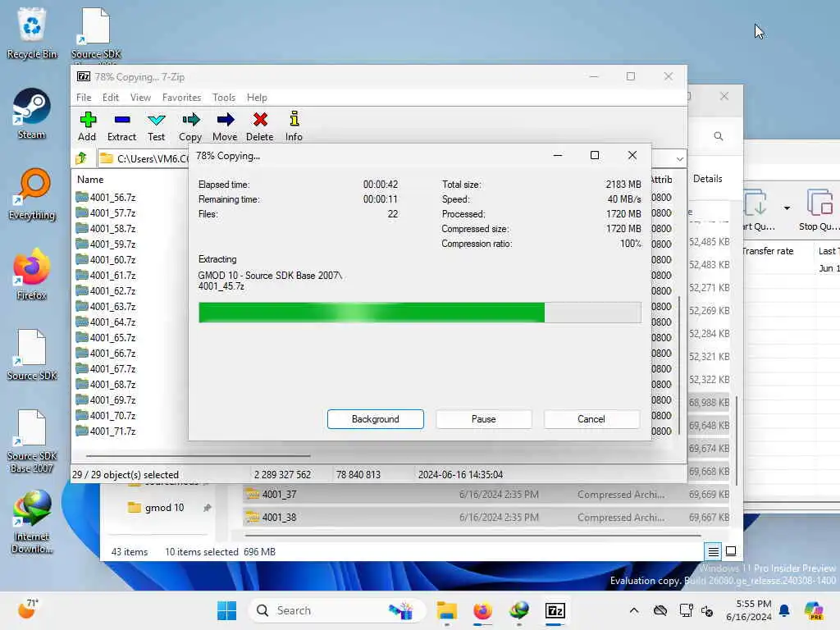Open the Tools menu in 7-Zip

click(224, 98)
